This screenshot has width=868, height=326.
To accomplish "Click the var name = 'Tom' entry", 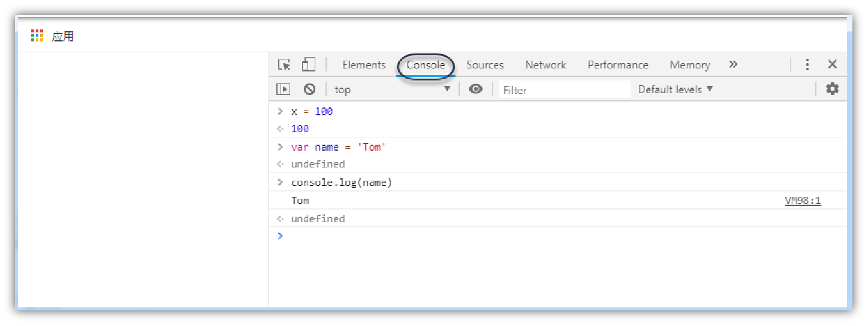I will pyautogui.click(x=337, y=146).
